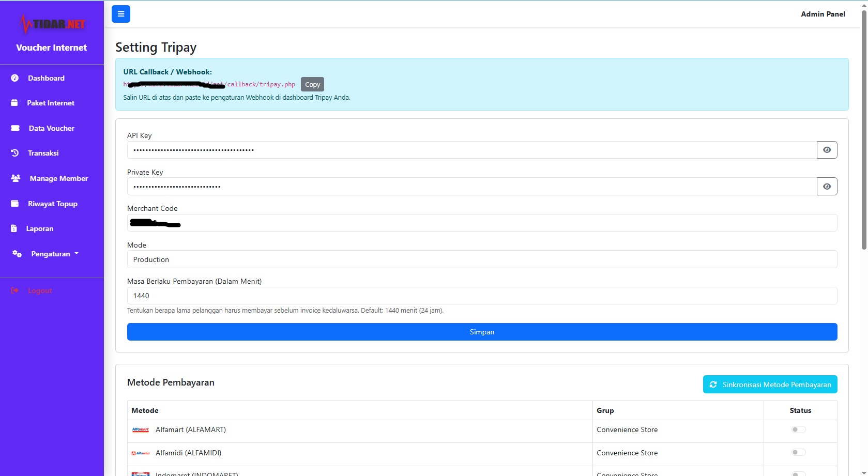Open the Data Voucher menu item
This screenshot has height=476, width=868.
tap(52, 128)
